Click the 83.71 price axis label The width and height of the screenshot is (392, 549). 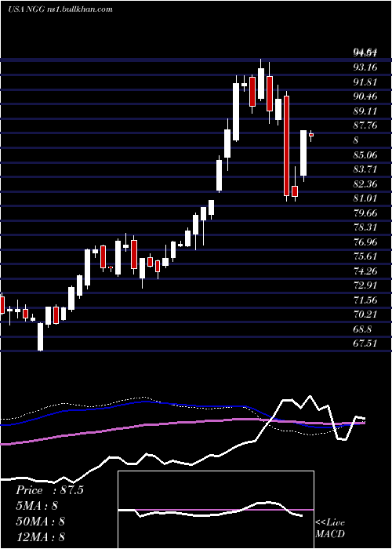365,169
